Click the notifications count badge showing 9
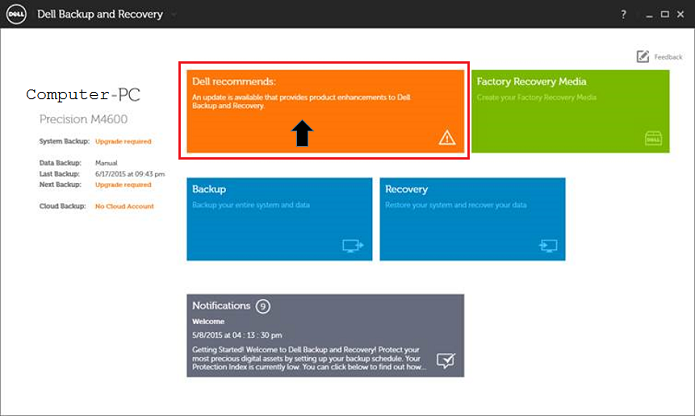Viewport: 695px width, 416px height. (x=262, y=306)
